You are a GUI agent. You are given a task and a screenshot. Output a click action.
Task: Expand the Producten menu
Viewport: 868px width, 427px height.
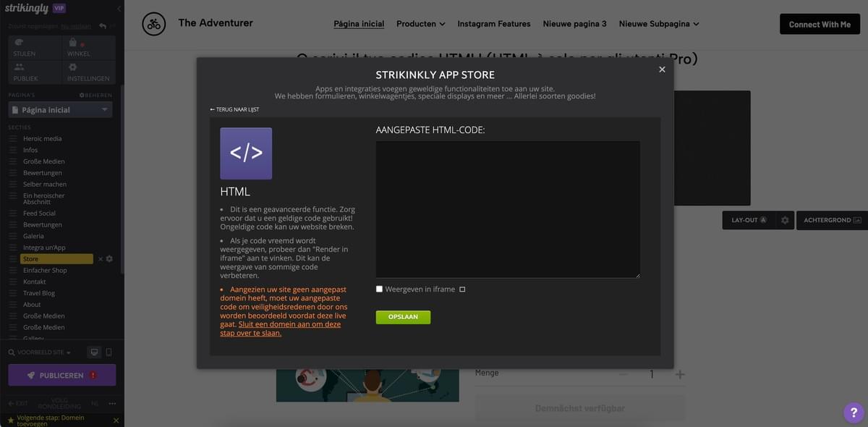point(420,22)
